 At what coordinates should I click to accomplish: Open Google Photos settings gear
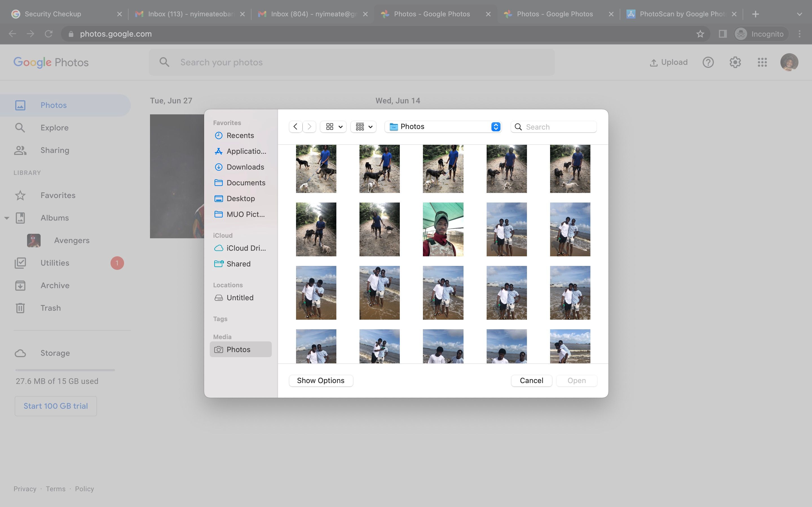tap(735, 63)
